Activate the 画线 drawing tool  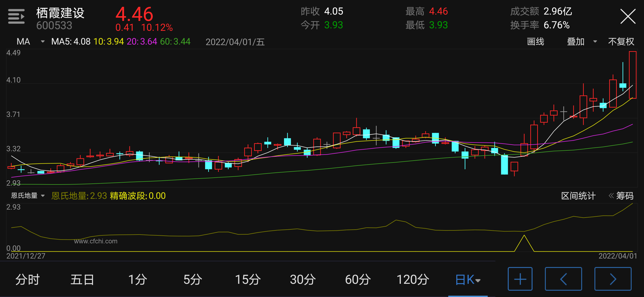535,42
